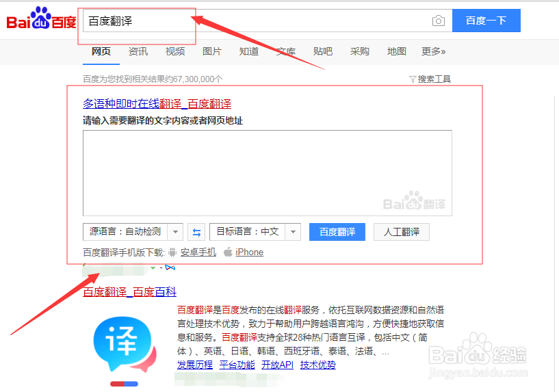559x392 pixels.
Task: Switch to 图片 tab
Action: coord(212,52)
